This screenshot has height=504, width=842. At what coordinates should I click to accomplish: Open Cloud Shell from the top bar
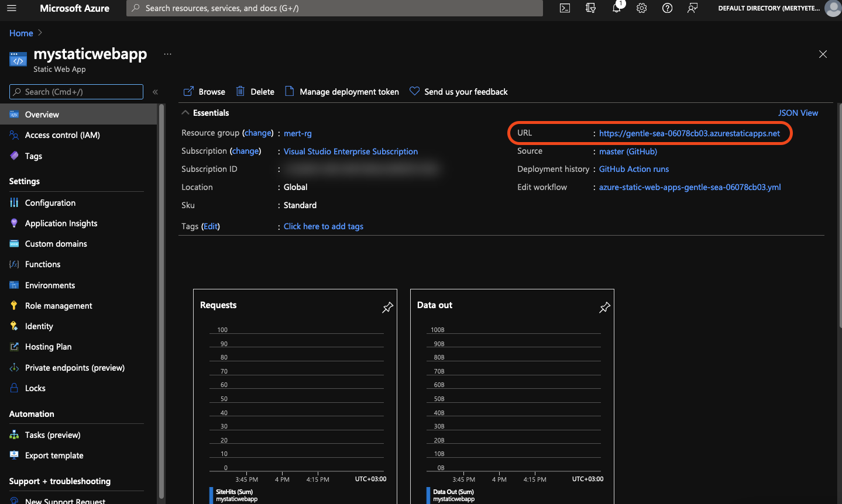coord(565,8)
